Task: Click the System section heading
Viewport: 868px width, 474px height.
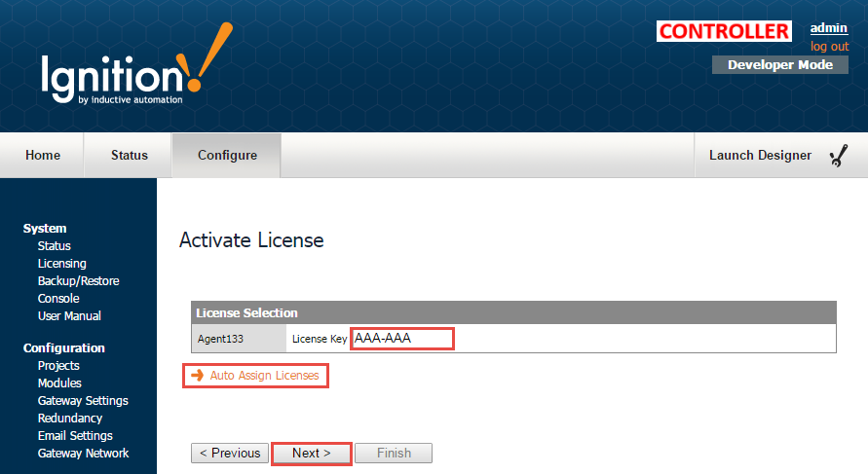Action: click(x=45, y=229)
